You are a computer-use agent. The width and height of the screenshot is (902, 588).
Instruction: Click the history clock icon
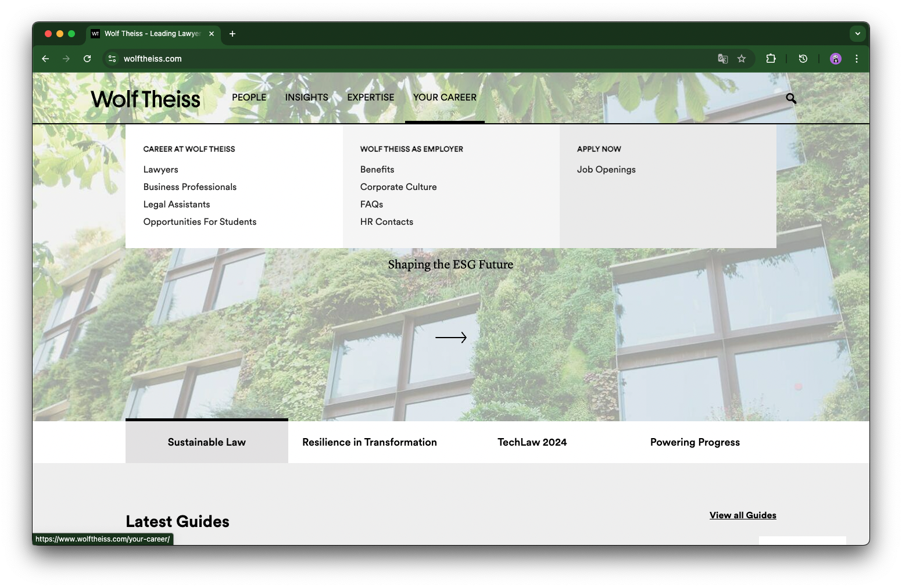tap(803, 59)
